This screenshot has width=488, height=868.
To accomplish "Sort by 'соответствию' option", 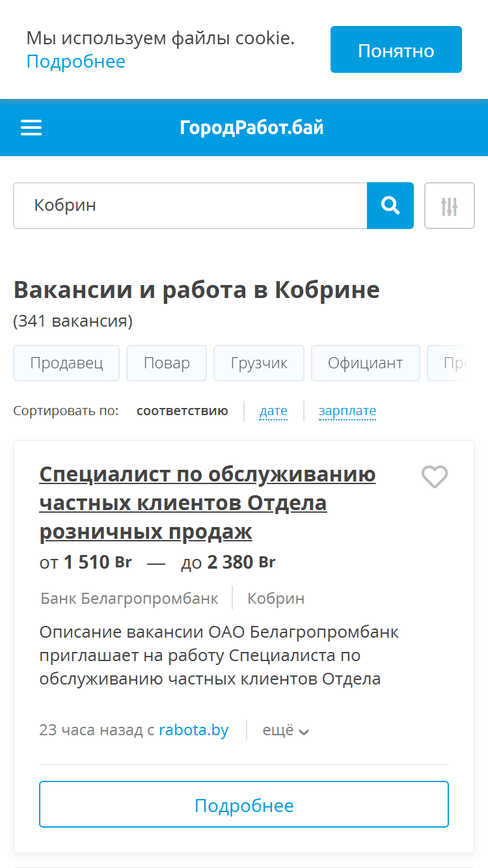I will (x=182, y=411).
